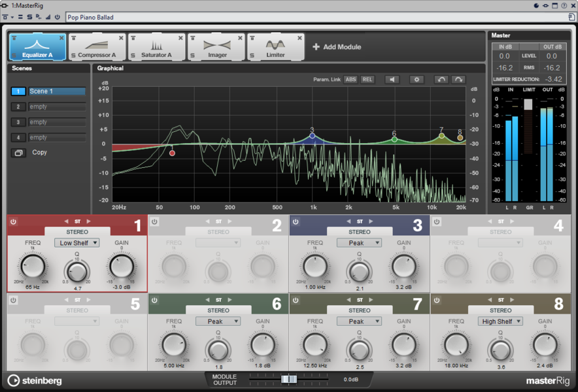Switch to the Imager module
Viewport: 578px width, 392px height.
point(216,47)
